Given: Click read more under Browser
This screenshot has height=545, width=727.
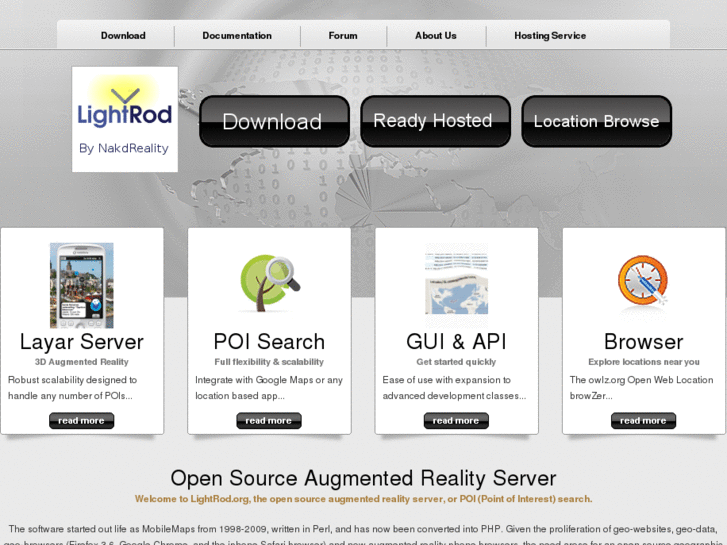Looking at the screenshot, I should (644, 421).
